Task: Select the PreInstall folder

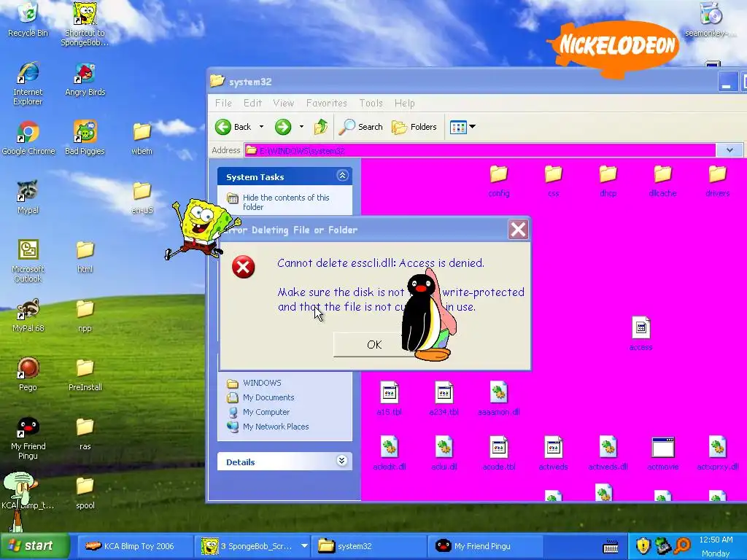Action: click(85, 374)
